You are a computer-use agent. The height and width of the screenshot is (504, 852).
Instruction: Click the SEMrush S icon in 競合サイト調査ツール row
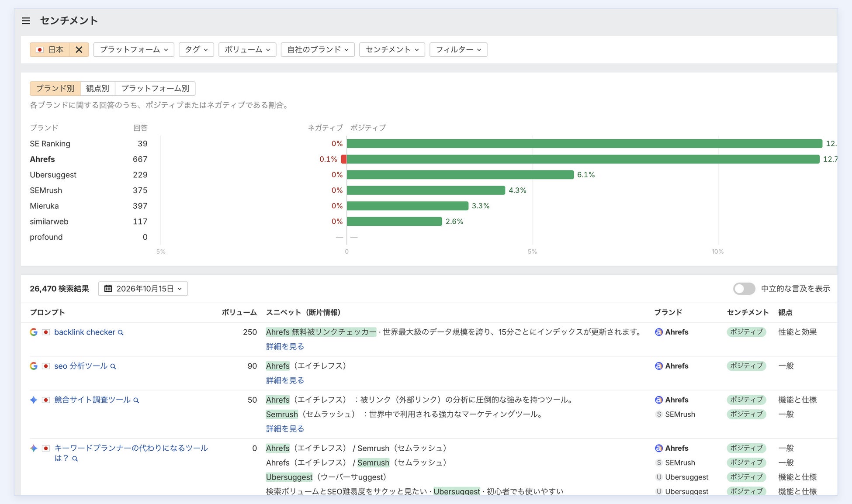(659, 414)
